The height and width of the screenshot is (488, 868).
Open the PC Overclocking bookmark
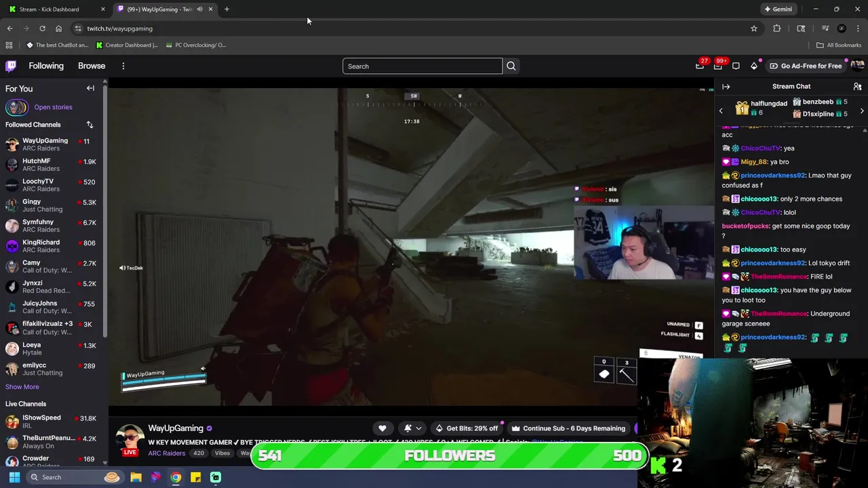point(196,45)
